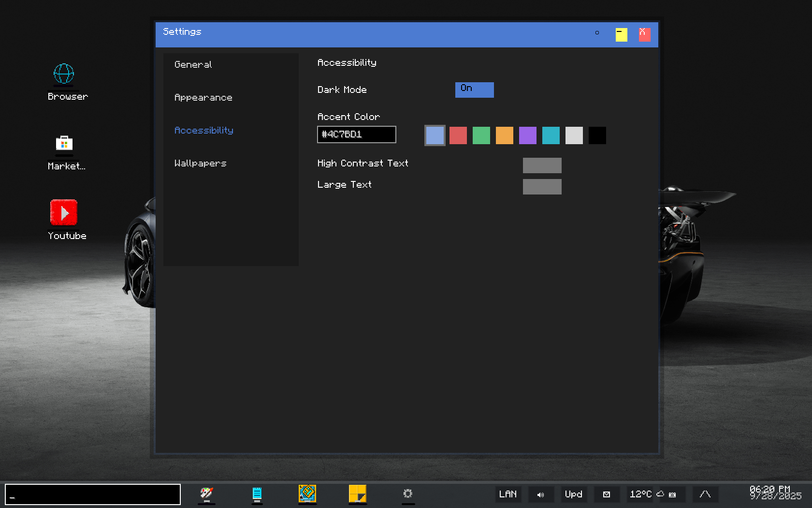Click the Upd update button in tray
Screen dimensions: 812x508
click(574, 494)
